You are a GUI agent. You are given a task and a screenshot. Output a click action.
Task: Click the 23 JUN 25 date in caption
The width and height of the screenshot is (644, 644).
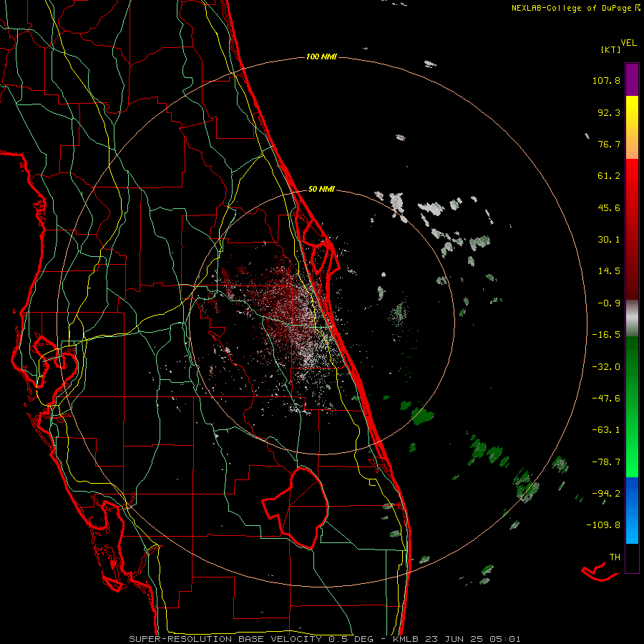point(453,639)
